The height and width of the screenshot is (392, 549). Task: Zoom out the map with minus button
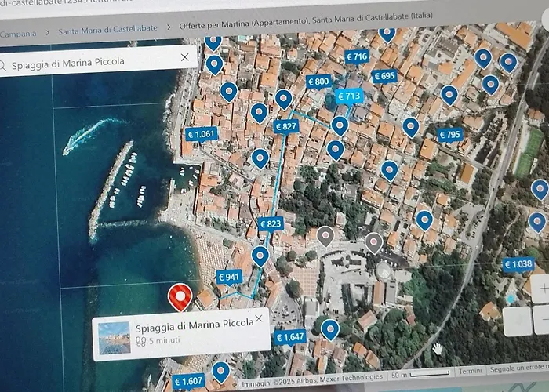[x=541, y=320]
